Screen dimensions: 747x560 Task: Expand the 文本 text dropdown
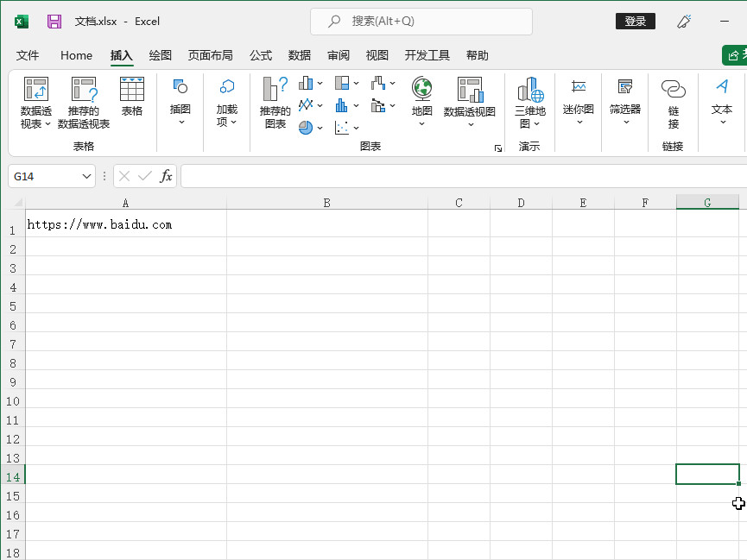(x=723, y=123)
